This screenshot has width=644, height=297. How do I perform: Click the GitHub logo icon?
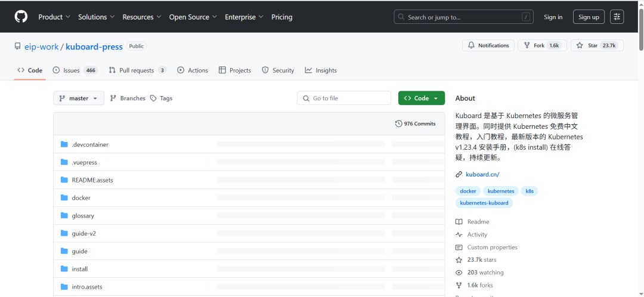coord(21,17)
